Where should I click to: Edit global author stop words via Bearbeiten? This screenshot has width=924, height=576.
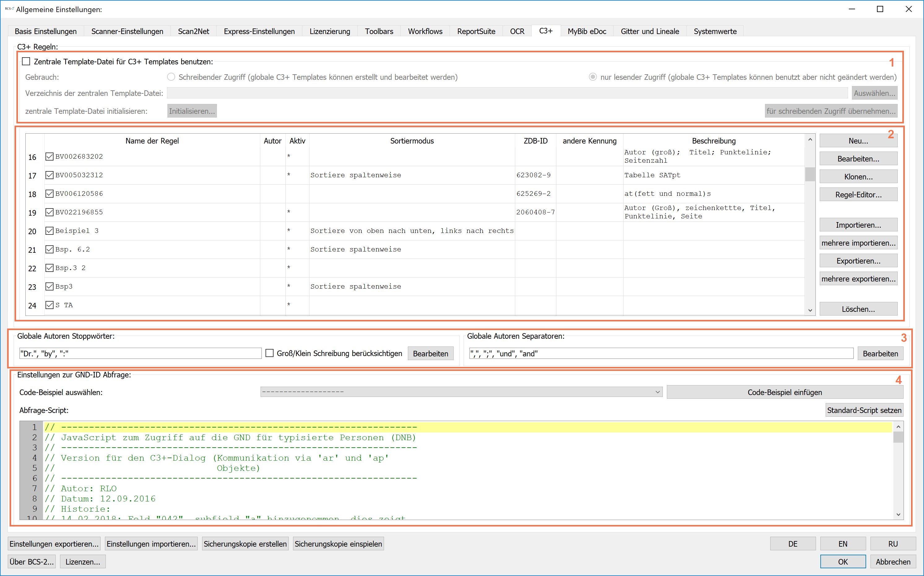430,354
